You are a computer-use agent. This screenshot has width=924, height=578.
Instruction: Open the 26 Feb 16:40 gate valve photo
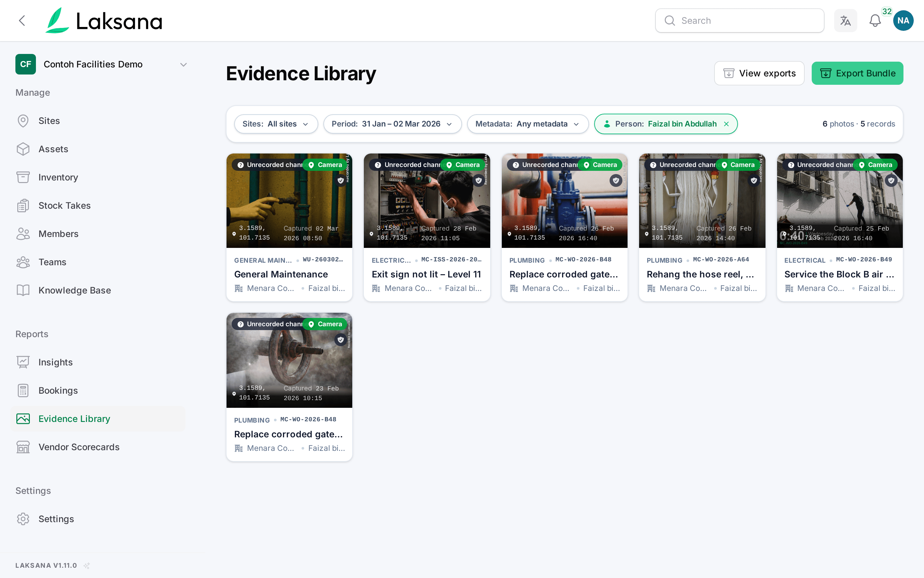564,201
